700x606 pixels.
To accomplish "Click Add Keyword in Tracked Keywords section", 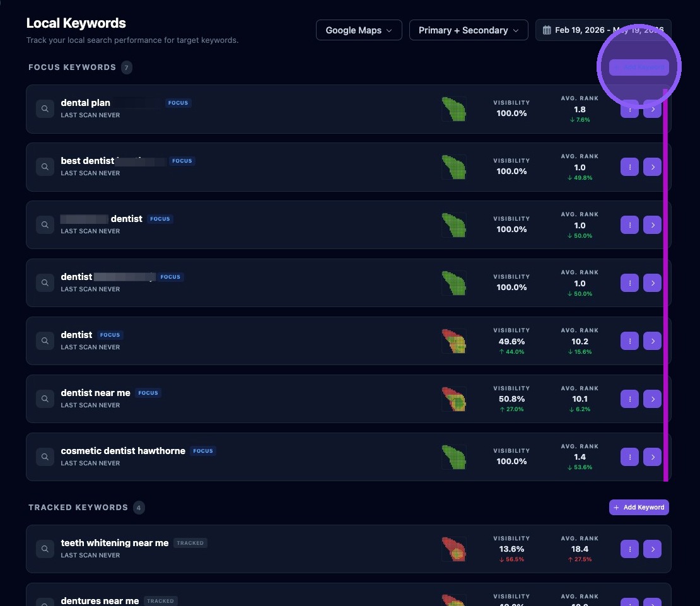I will click(639, 508).
